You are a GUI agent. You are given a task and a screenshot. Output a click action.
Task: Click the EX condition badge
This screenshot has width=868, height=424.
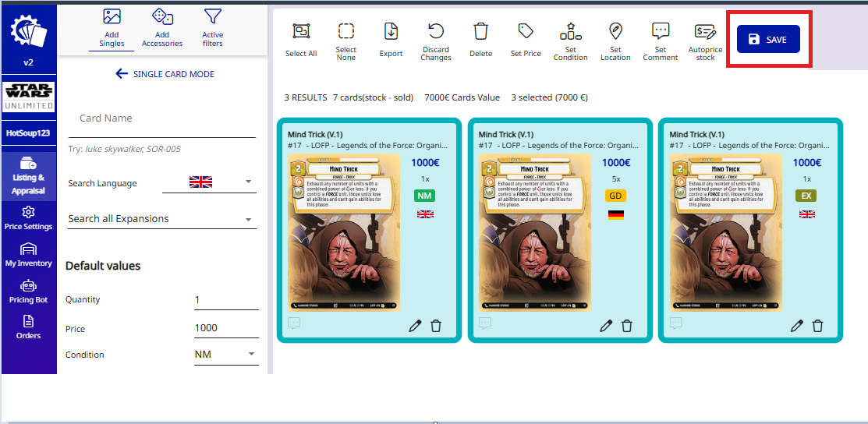tap(807, 196)
